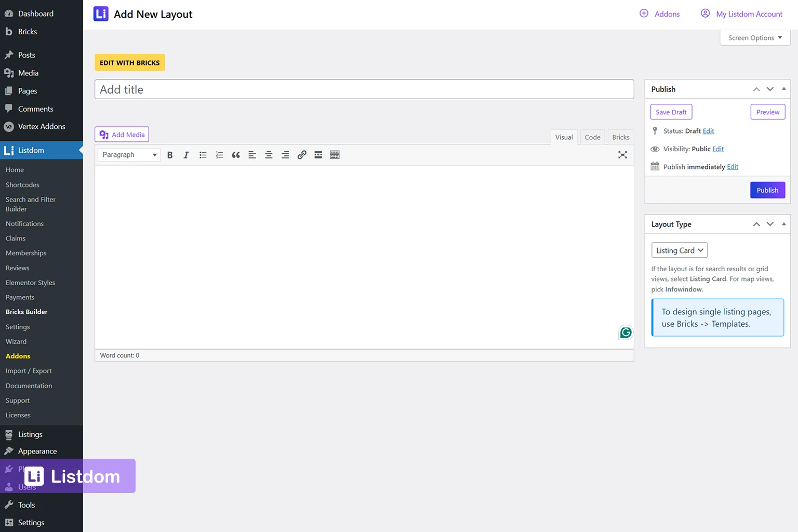Expand the Screen Options panel
The height and width of the screenshot is (532, 798).
click(754, 38)
